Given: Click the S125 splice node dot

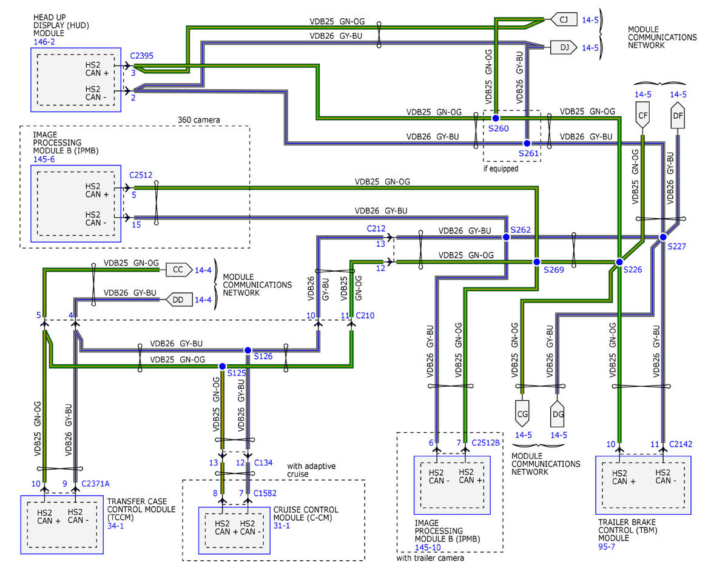Looking at the screenshot, I should [x=222, y=366].
